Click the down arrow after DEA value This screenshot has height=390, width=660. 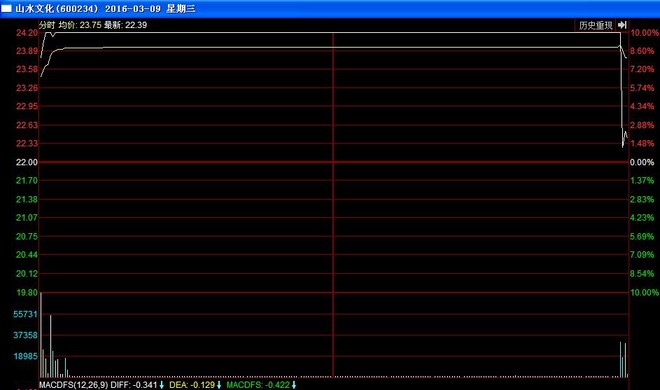click(x=219, y=385)
